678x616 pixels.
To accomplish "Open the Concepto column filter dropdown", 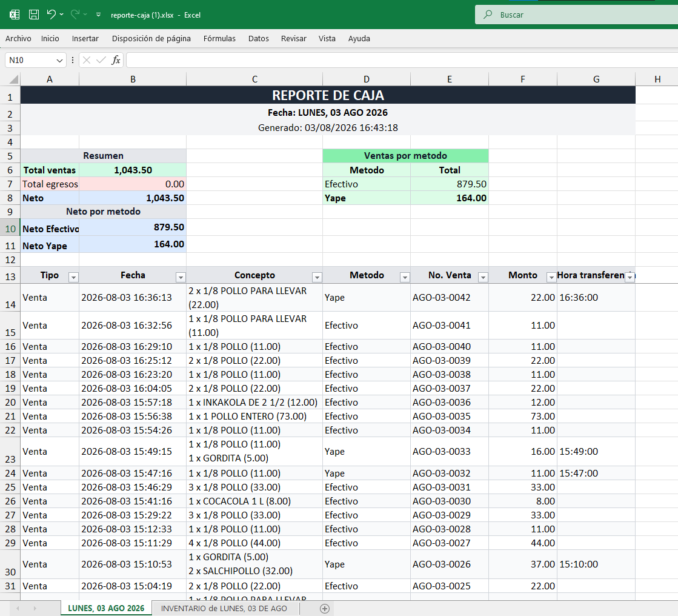I will [x=317, y=278].
